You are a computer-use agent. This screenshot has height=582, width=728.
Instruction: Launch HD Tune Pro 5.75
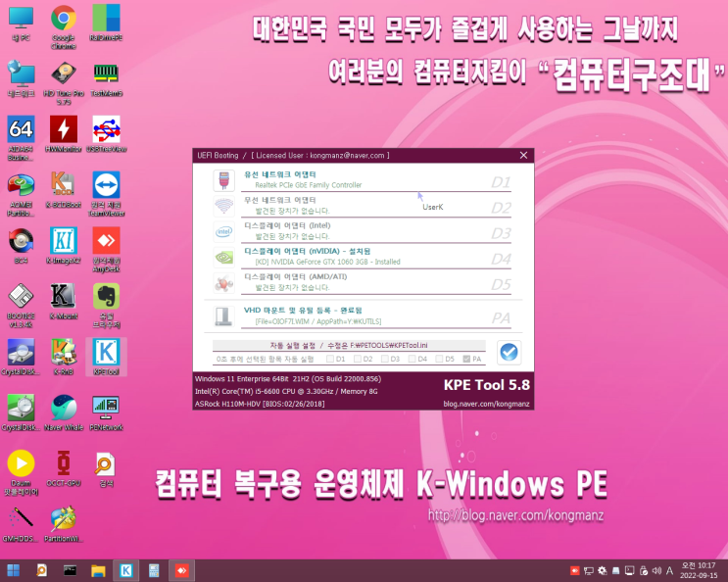pyautogui.click(x=64, y=82)
